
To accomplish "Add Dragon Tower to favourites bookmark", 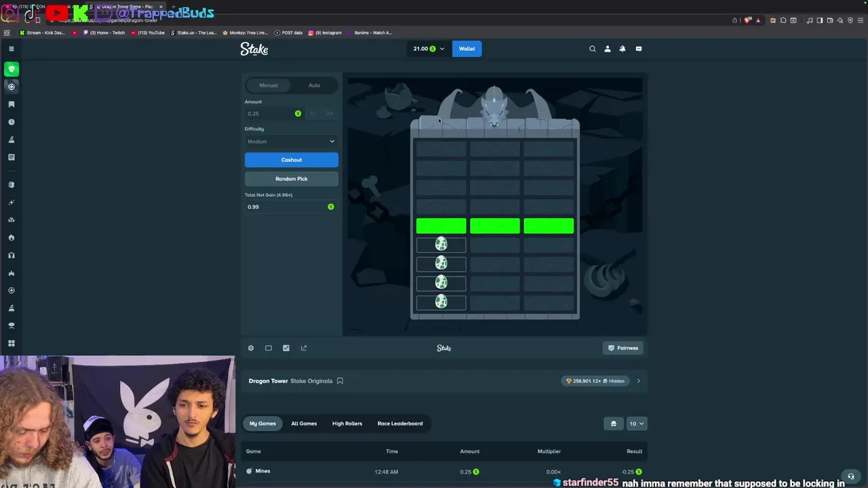I will (340, 381).
